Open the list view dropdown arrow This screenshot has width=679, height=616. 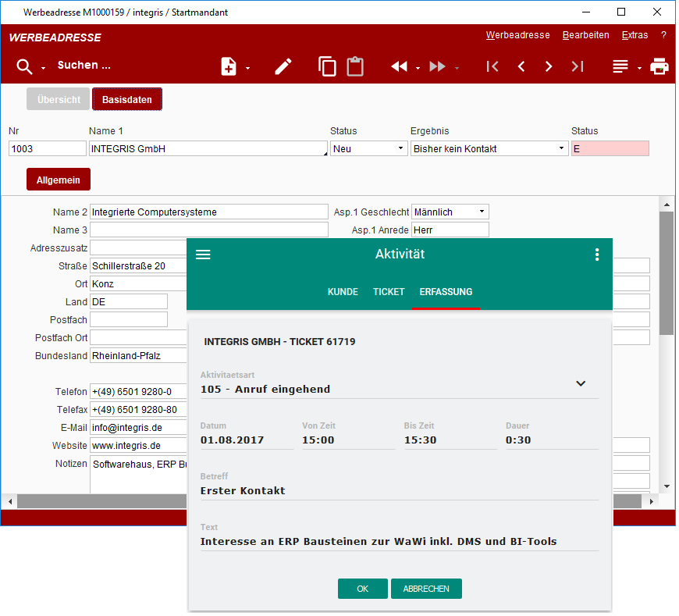click(x=640, y=69)
